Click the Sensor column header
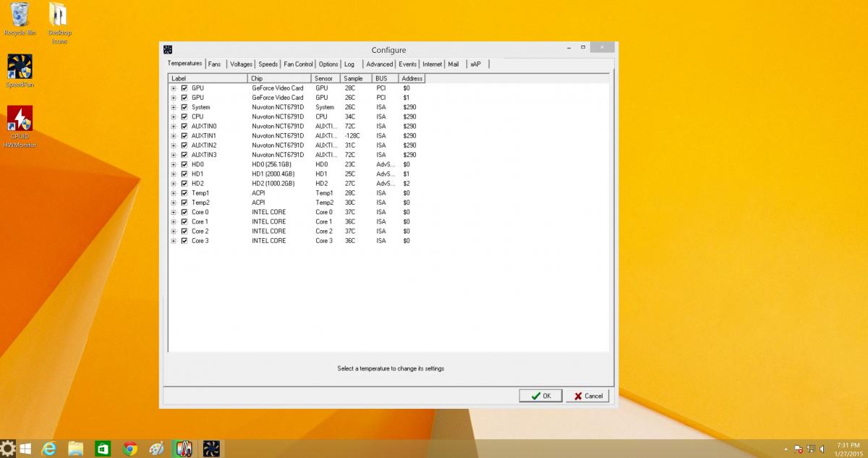Image resolution: width=868 pixels, height=458 pixels. (x=325, y=78)
